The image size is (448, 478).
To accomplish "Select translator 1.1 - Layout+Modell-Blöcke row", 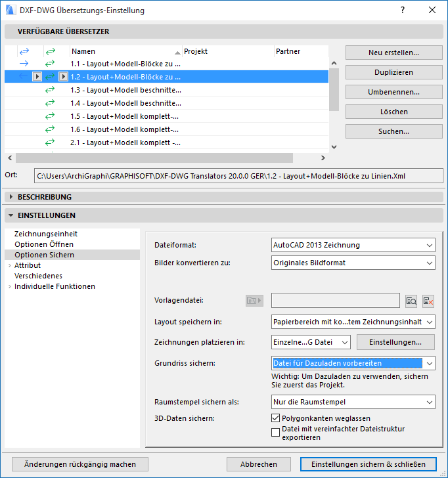I will click(x=166, y=64).
